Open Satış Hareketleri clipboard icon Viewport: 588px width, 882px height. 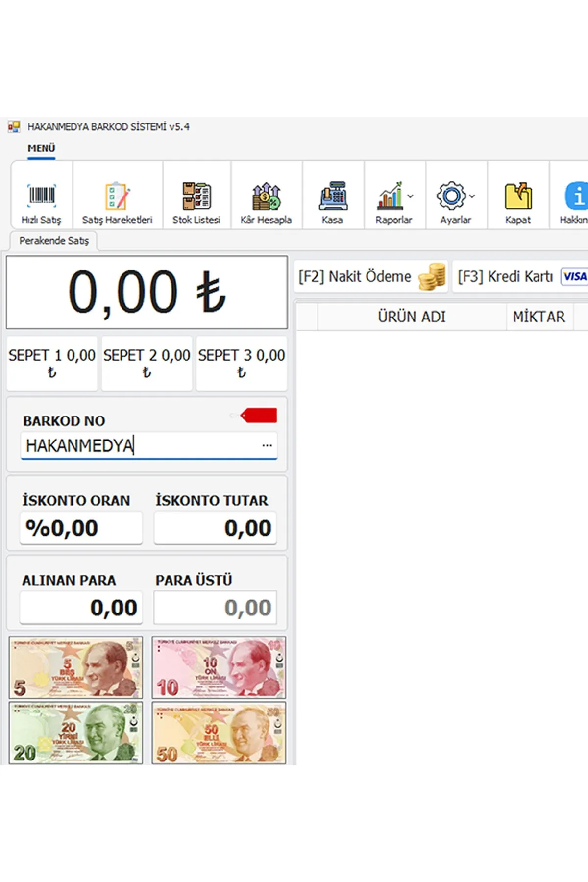tap(117, 196)
